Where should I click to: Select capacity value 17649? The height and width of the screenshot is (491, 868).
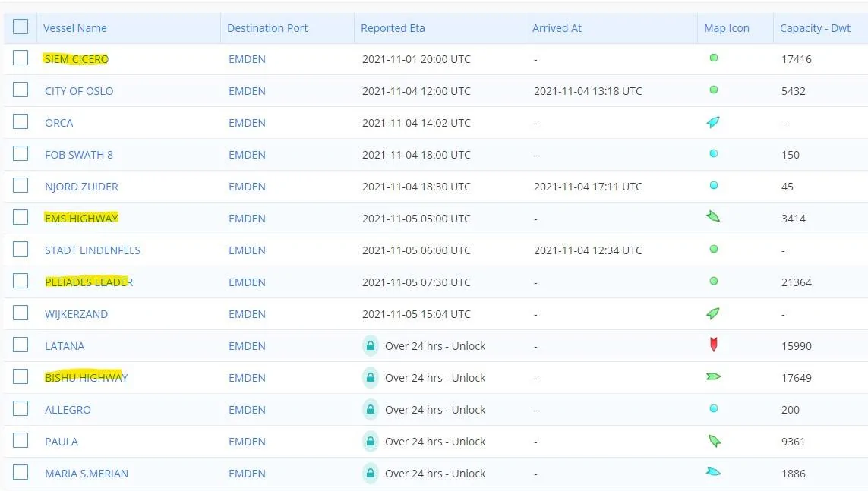pos(797,378)
